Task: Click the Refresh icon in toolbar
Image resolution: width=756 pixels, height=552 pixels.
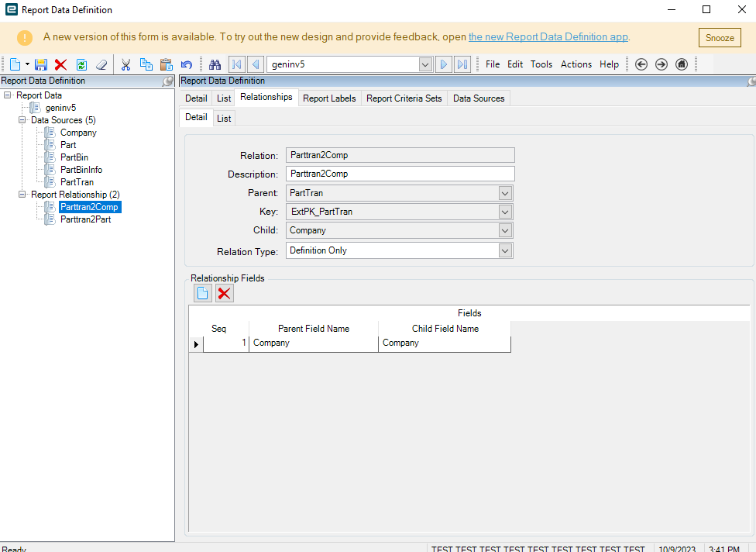Action: pos(81,64)
